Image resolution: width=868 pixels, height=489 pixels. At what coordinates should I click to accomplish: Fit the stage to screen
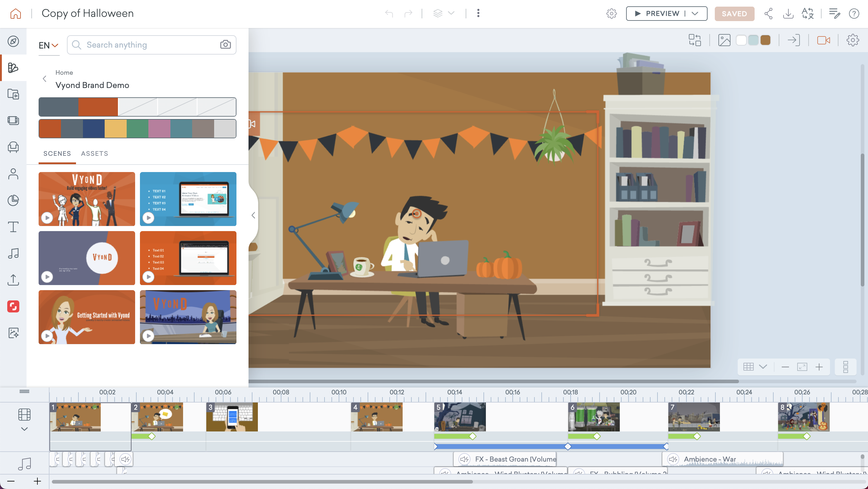tap(802, 367)
